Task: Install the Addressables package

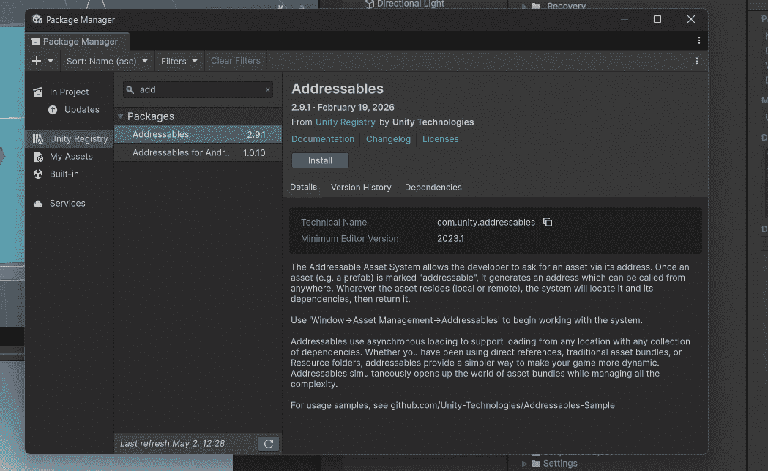Action: click(320, 161)
